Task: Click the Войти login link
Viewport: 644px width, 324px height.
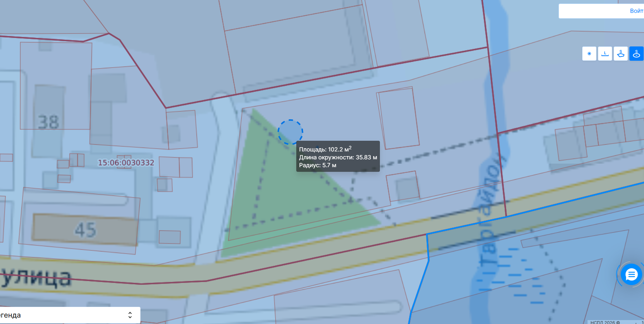Action: click(x=637, y=11)
